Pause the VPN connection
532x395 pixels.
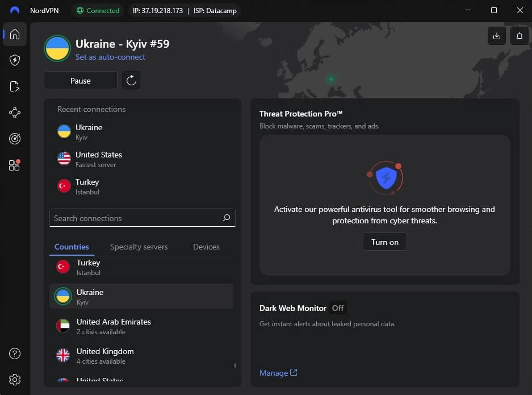point(80,80)
